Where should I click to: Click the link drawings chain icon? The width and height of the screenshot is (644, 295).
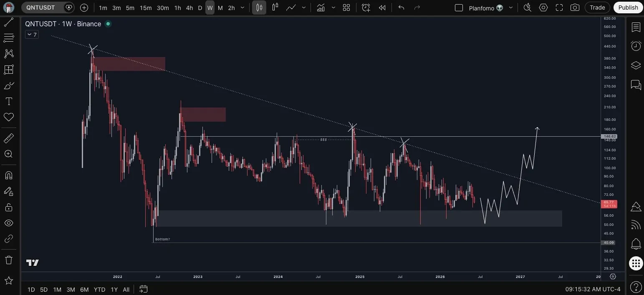click(x=9, y=239)
